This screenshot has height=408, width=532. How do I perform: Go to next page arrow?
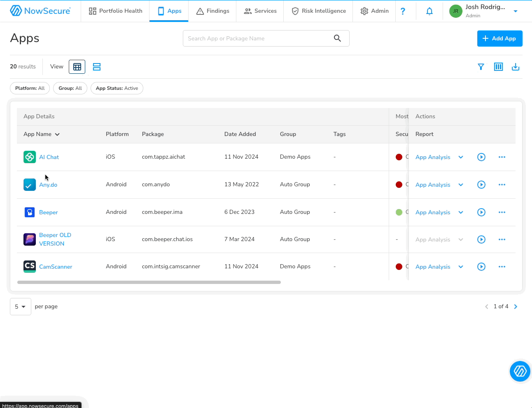pyautogui.click(x=516, y=307)
